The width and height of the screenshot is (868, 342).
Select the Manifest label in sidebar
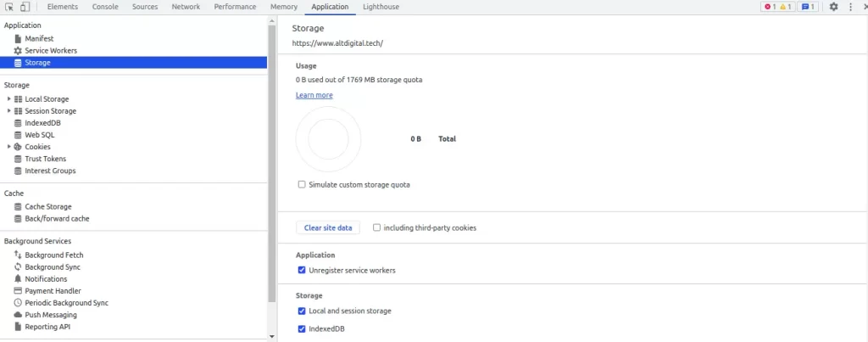[39, 39]
